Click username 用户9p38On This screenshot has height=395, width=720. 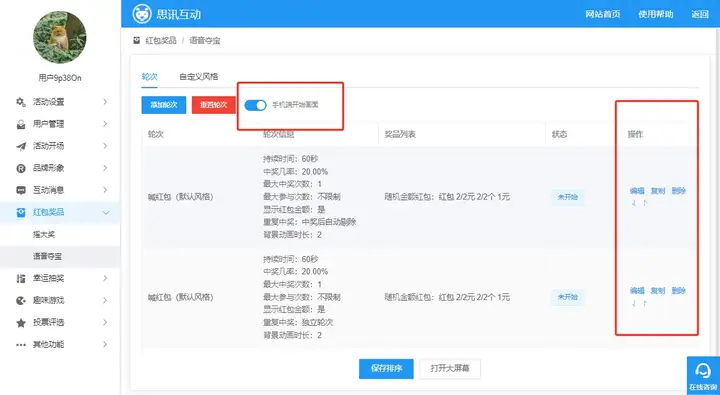coord(60,78)
